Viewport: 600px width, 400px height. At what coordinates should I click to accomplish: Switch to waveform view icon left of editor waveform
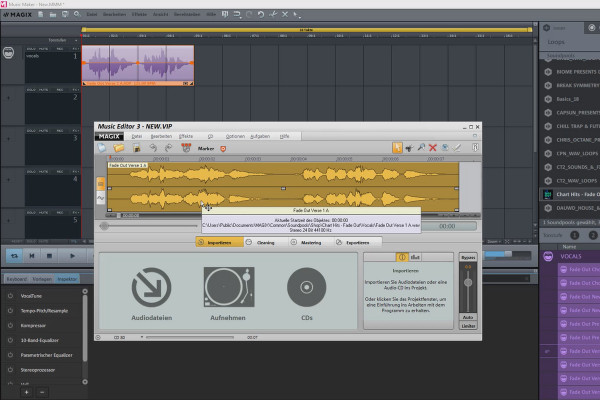point(101,198)
